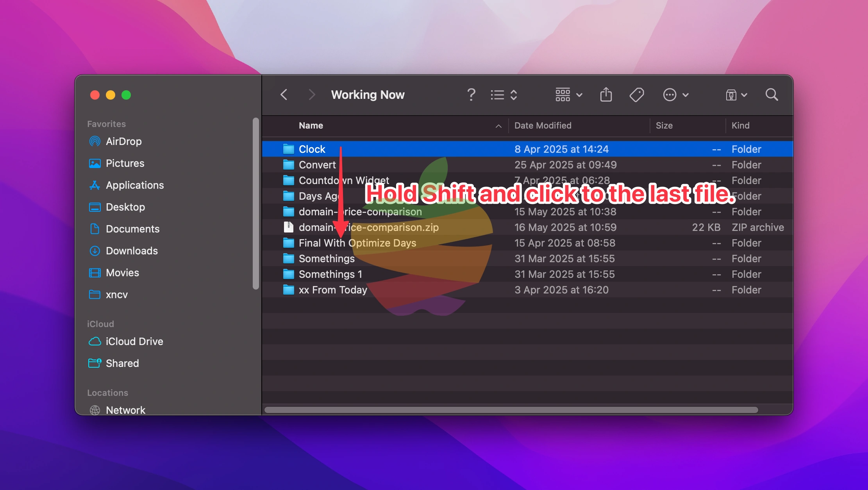
Task: Open the list view switcher
Action: (504, 95)
